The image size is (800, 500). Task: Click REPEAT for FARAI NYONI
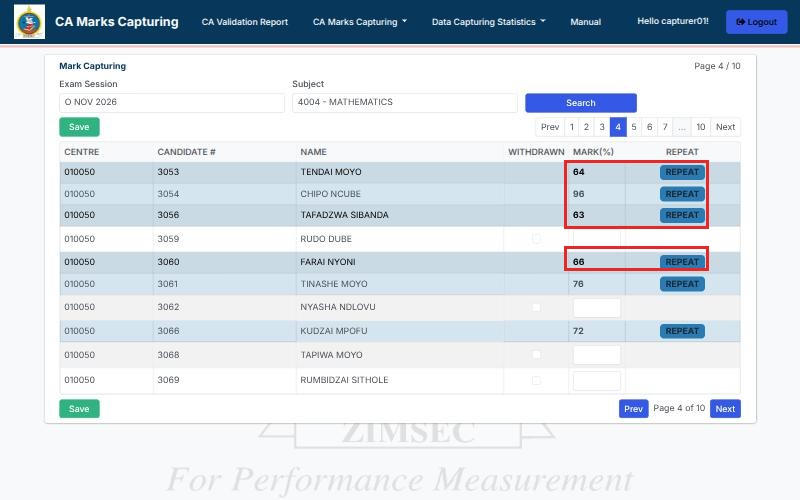tap(682, 262)
